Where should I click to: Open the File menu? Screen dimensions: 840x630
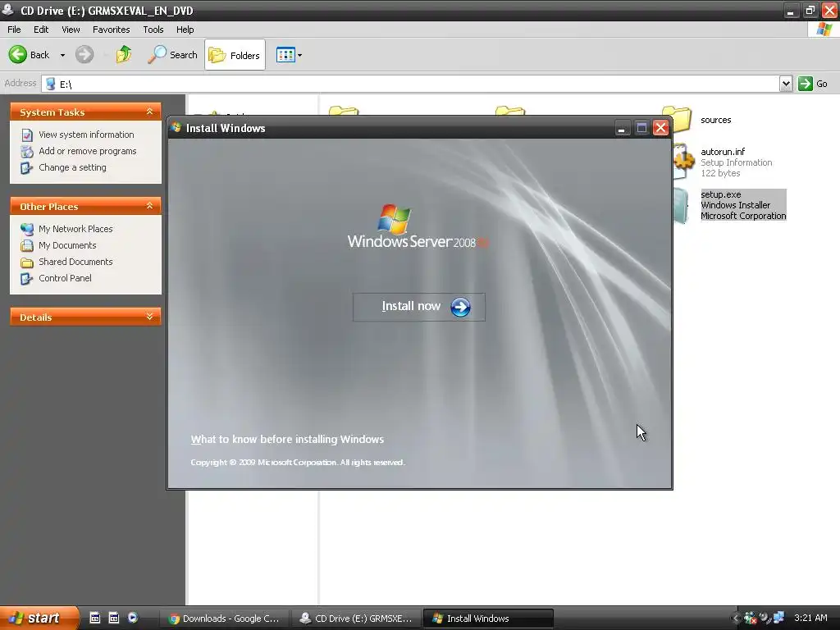point(14,30)
